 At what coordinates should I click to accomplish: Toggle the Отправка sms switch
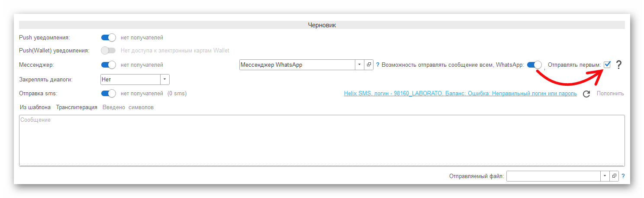(x=108, y=93)
